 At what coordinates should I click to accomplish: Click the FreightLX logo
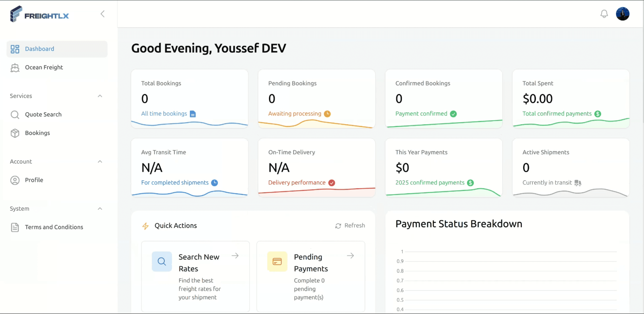coord(40,15)
